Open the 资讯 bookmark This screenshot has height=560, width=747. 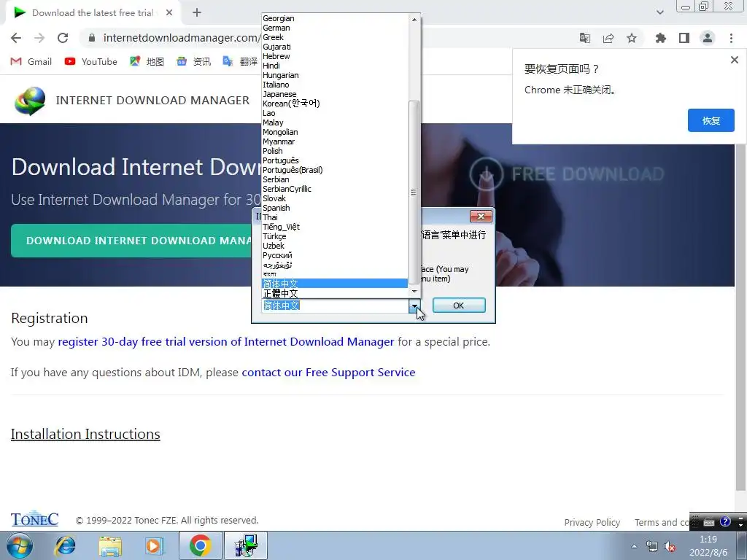point(194,61)
